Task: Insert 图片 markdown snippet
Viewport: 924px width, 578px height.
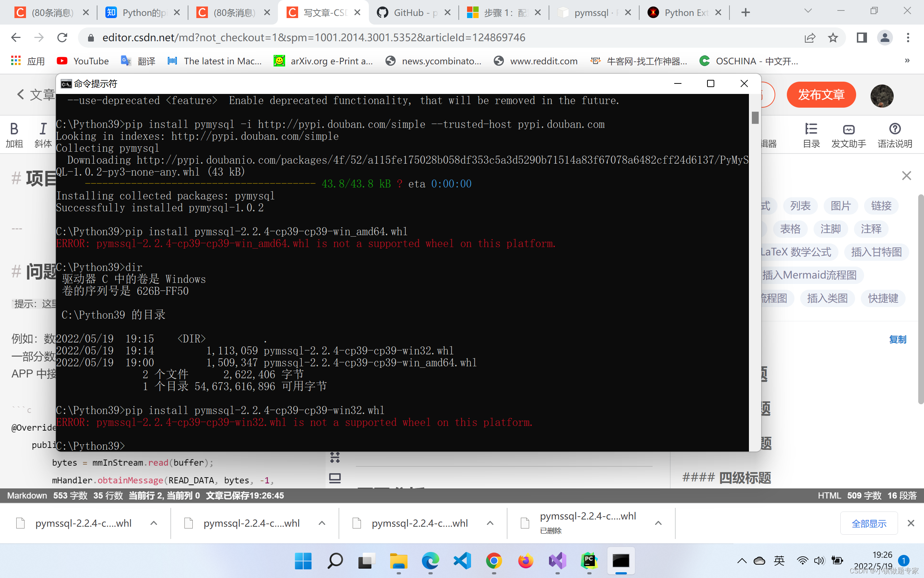Action: point(841,206)
